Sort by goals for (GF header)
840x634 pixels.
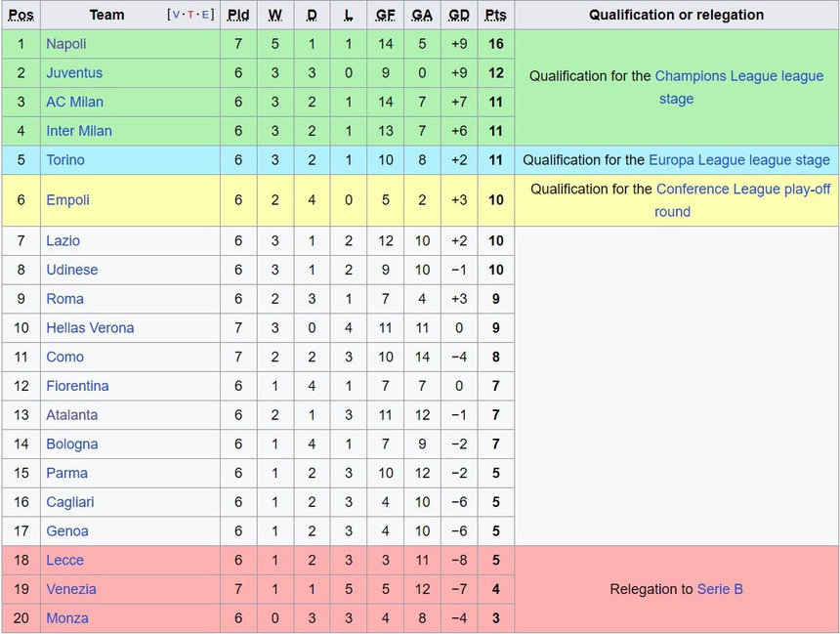coord(385,15)
